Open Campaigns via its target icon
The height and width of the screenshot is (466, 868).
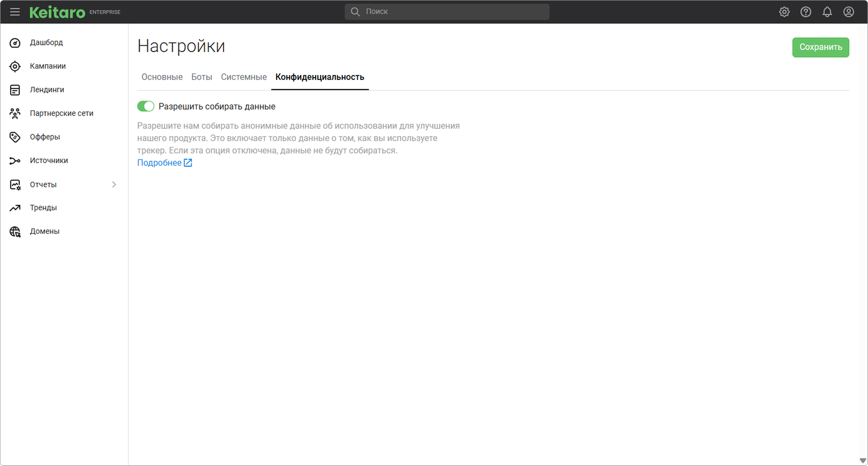click(x=15, y=66)
